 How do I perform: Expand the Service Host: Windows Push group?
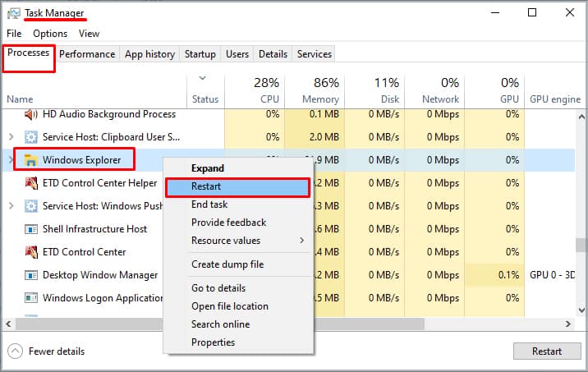(11, 206)
